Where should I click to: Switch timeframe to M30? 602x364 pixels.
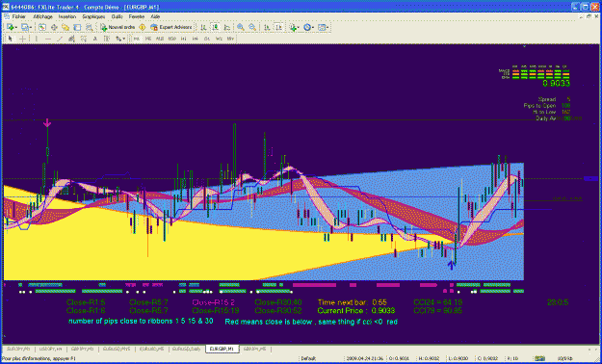(x=171, y=39)
